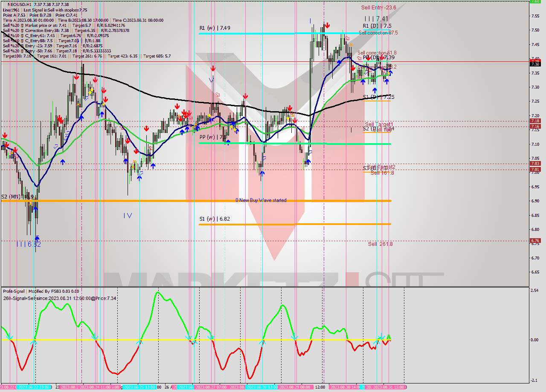Click the red 6.76 price tag on axis

tap(535, 241)
